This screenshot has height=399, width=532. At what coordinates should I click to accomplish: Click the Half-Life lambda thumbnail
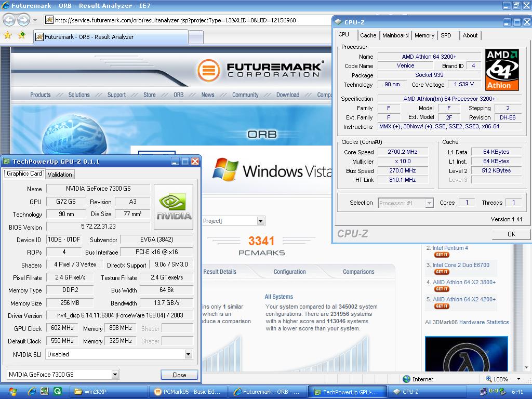[x=467, y=354]
